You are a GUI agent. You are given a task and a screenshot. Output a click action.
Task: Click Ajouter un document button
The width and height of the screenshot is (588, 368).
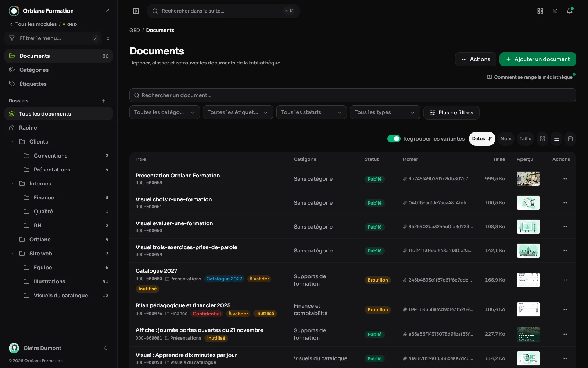coord(538,59)
